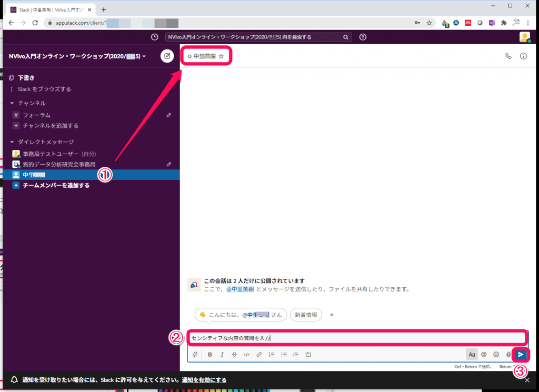Click the @中里英樹 mention link

tap(240, 289)
